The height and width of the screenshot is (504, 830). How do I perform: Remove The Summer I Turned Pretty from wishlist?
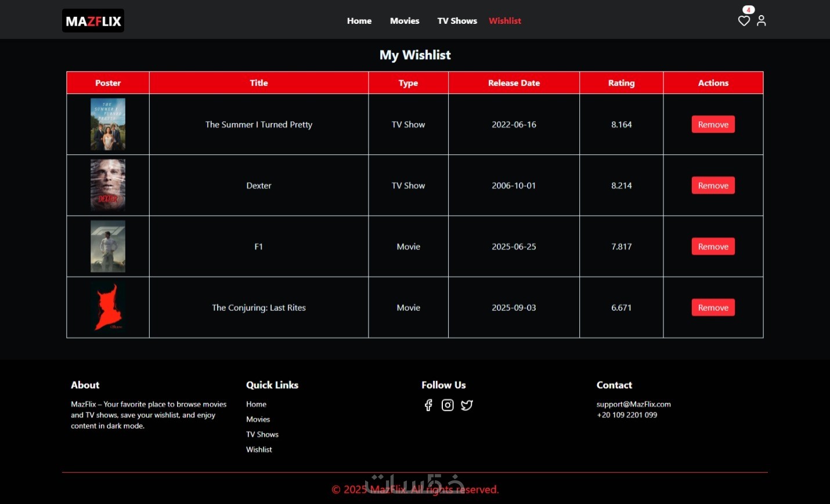tap(713, 124)
